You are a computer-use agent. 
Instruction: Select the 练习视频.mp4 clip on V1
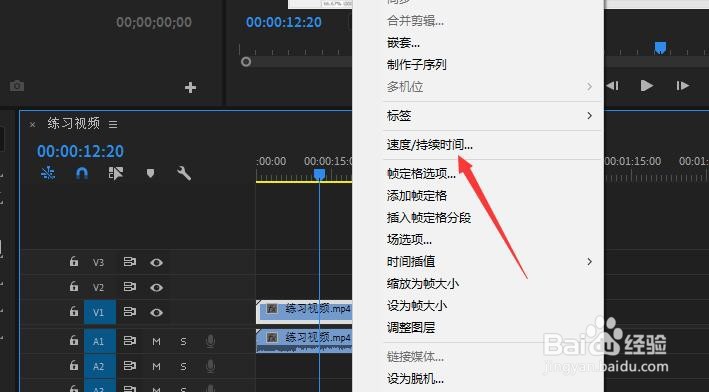coord(304,312)
